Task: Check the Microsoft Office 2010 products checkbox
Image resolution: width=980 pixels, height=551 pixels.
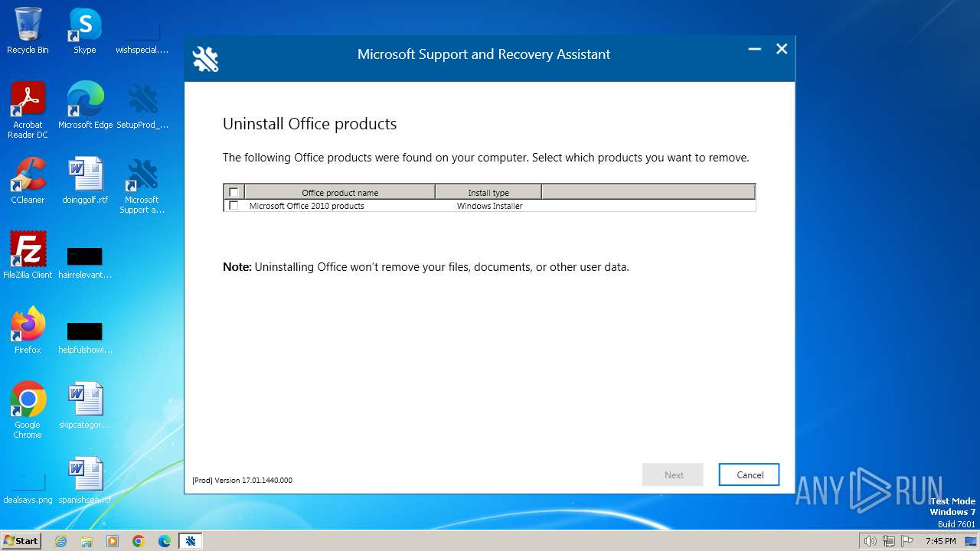Action: tap(234, 206)
